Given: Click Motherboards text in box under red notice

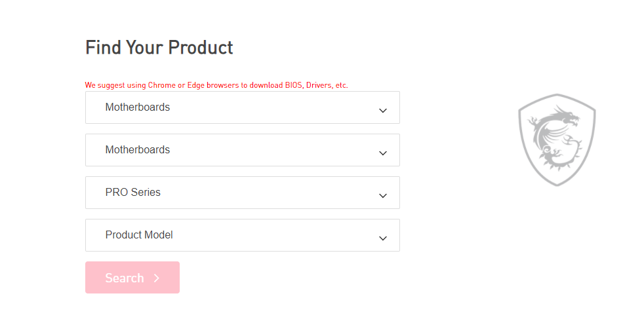Looking at the screenshot, I should (138, 107).
